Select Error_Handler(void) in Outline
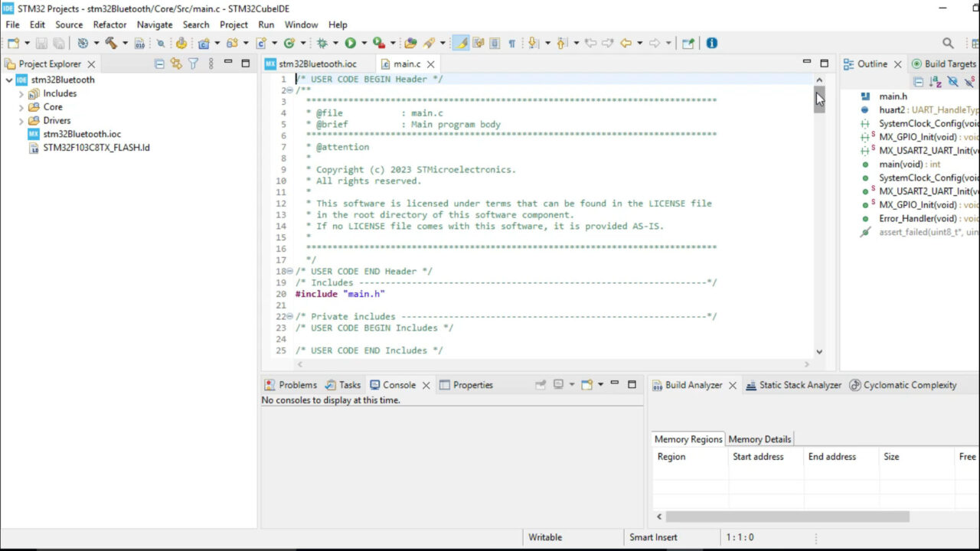 [x=919, y=219]
